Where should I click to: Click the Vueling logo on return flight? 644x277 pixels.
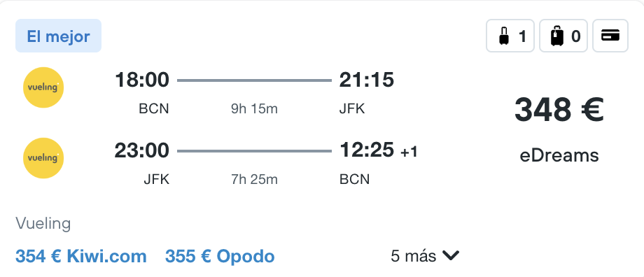coord(43,158)
